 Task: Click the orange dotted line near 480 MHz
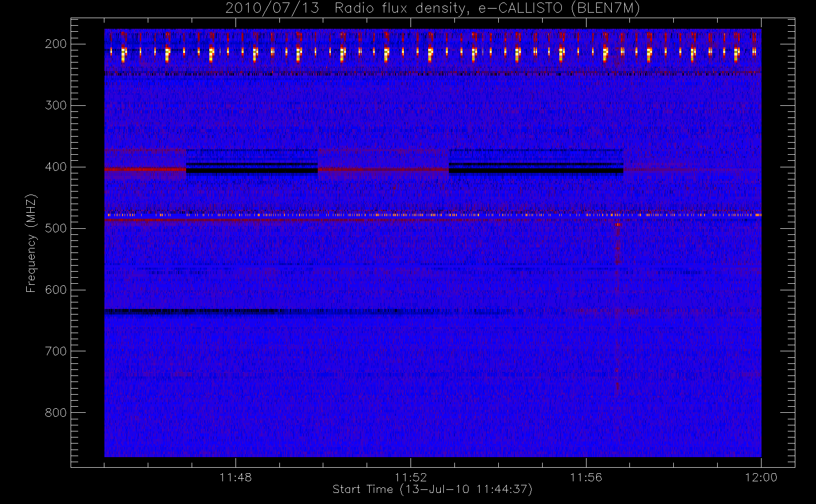[433, 215]
